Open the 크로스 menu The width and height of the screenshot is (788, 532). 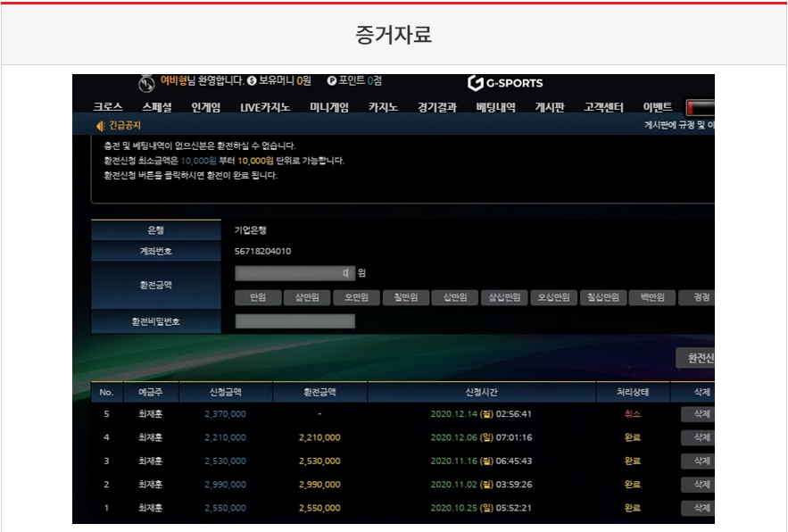(x=108, y=107)
